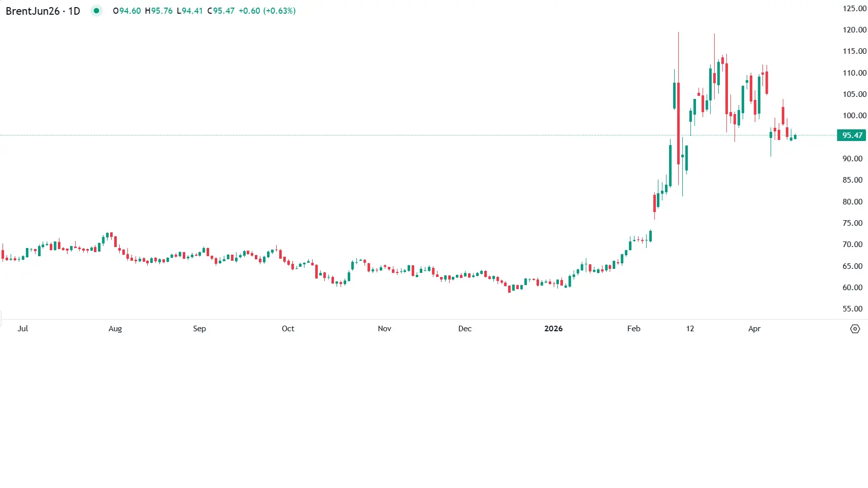Viewport: 868px width, 488px height.
Task: Click the BrentJun26 · 1D symbol title
Action: tap(43, 11)
